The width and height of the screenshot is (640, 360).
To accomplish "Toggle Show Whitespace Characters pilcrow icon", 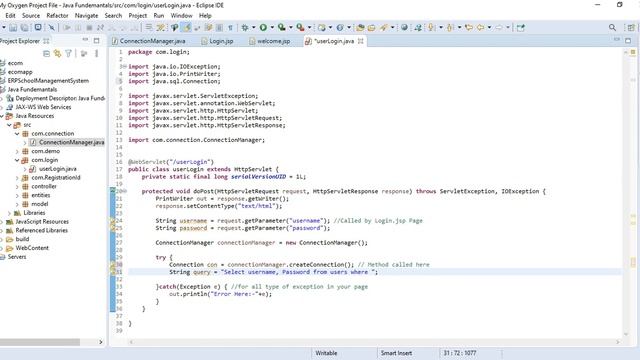I will pyautogui.click(x=231, y=28).
